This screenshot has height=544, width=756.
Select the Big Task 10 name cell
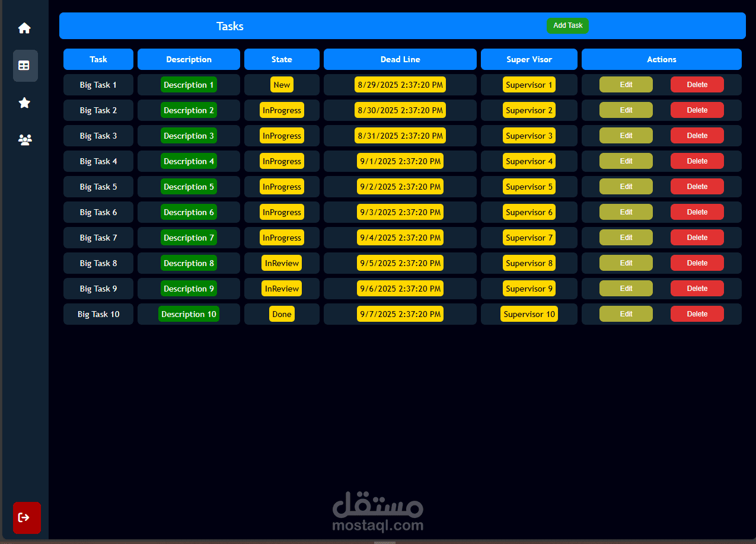click(x=98, y=314)
